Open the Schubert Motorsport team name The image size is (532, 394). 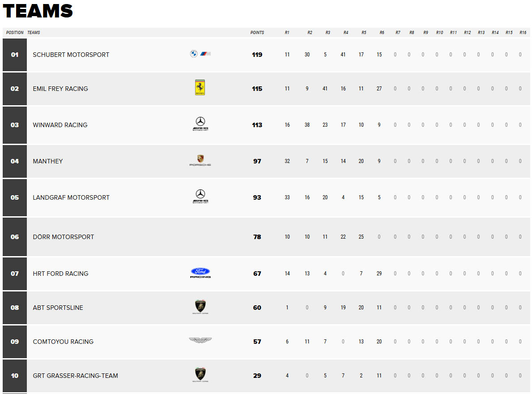click(x=71, y=55)
